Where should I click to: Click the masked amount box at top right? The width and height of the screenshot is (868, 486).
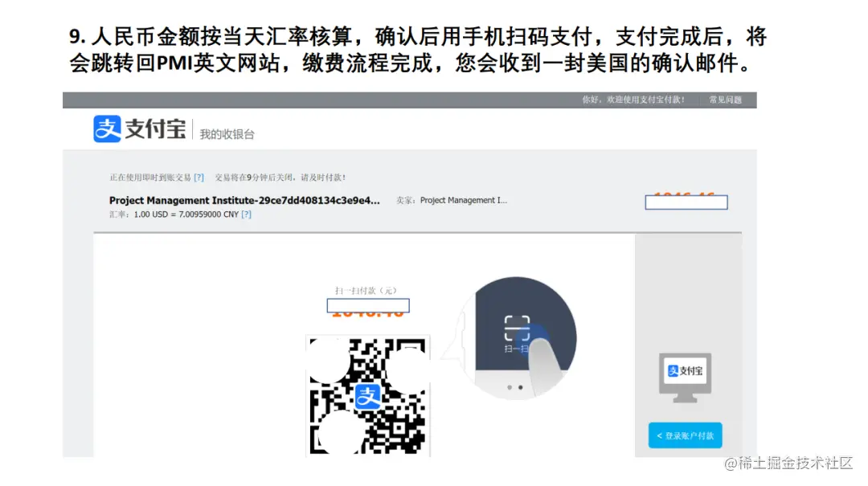[686, 202]
